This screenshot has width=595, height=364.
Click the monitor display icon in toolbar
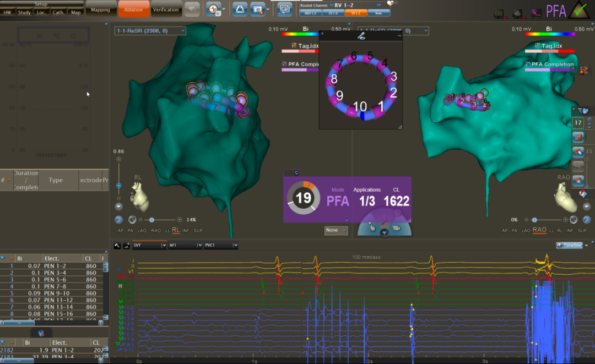coord(284,9)
